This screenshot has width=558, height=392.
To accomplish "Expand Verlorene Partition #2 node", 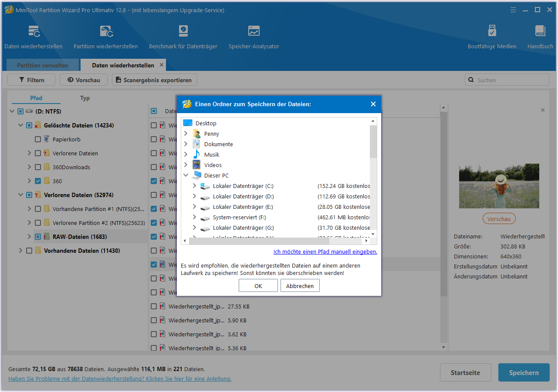I will pyautogui.click(x=29, y=223).
